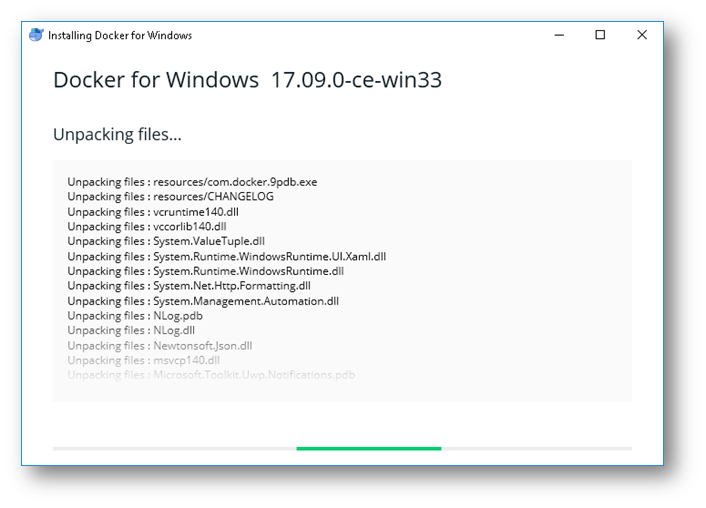Select the vccorlib140.dll log line

(x=147, y=227)
